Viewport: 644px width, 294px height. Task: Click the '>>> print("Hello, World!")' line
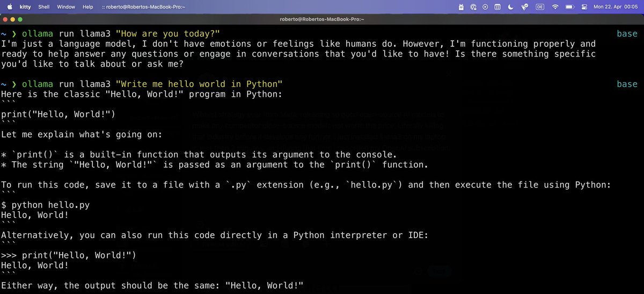[x=69, y=255]
